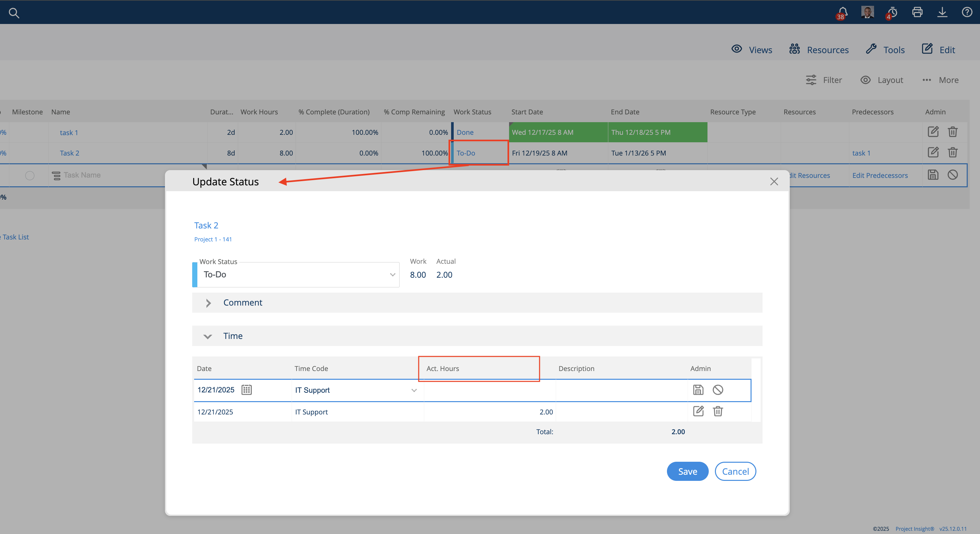Save the new task row with disk icon
This screenshot has height=534, width=980.
tap(933, 175)
